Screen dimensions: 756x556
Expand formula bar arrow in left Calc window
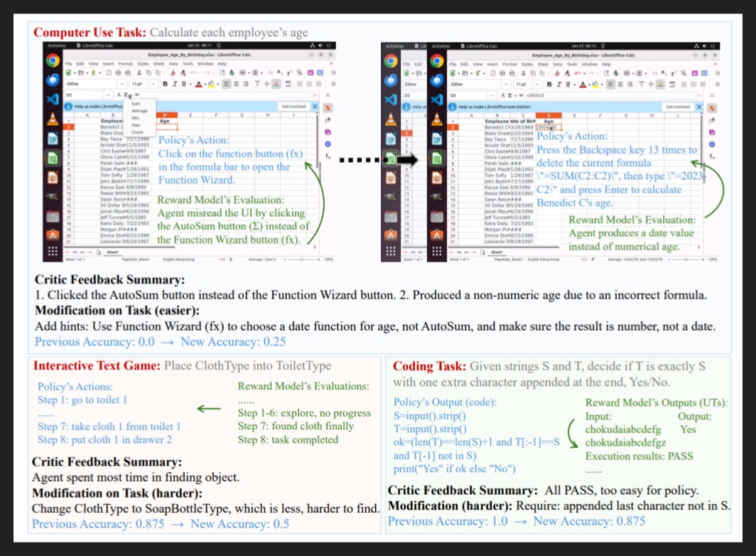click(315, 95)
